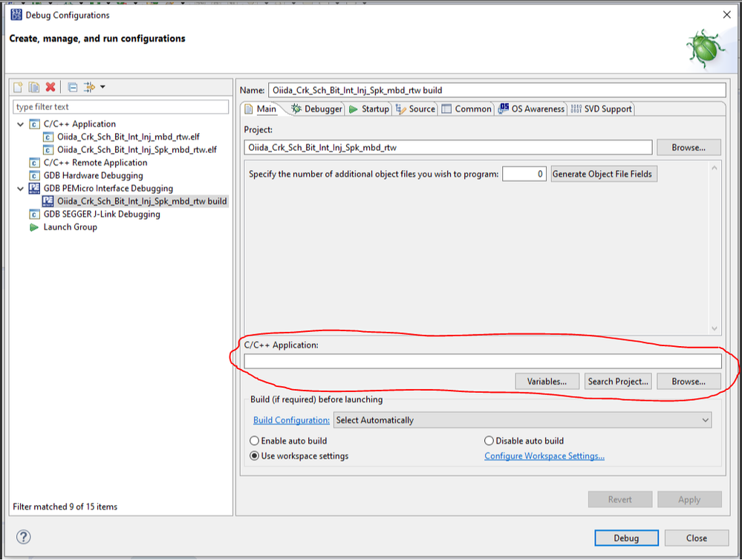Collapse the GDB PEMicro Interface Debugging node
The height and width of the screenshot is (560, 742).
[21, 189]
